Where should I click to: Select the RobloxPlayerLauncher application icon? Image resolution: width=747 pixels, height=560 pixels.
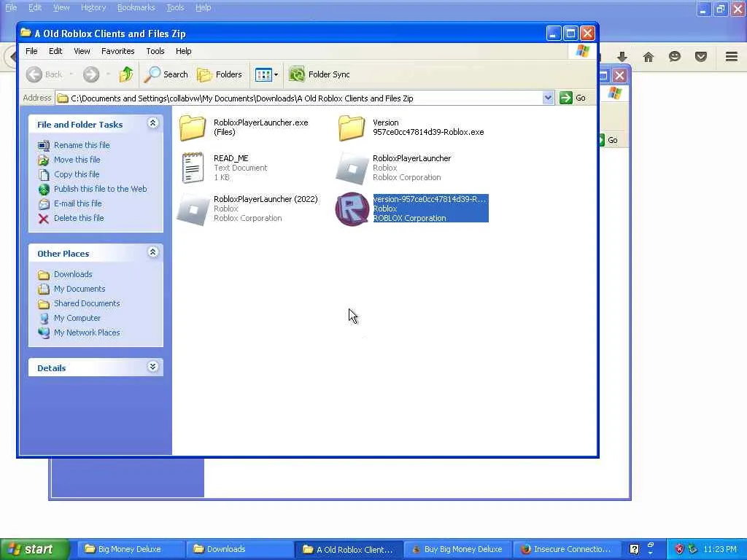tap(352, 168)
